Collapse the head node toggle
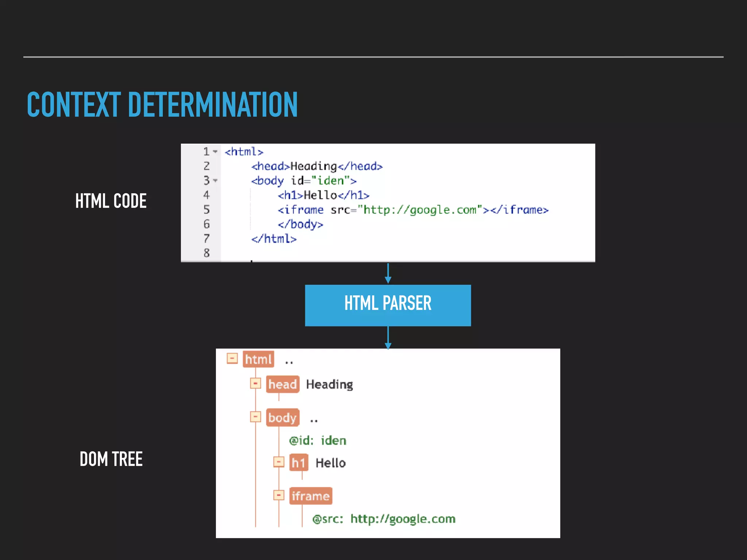747x560 pixels. [x=255, y=384]
